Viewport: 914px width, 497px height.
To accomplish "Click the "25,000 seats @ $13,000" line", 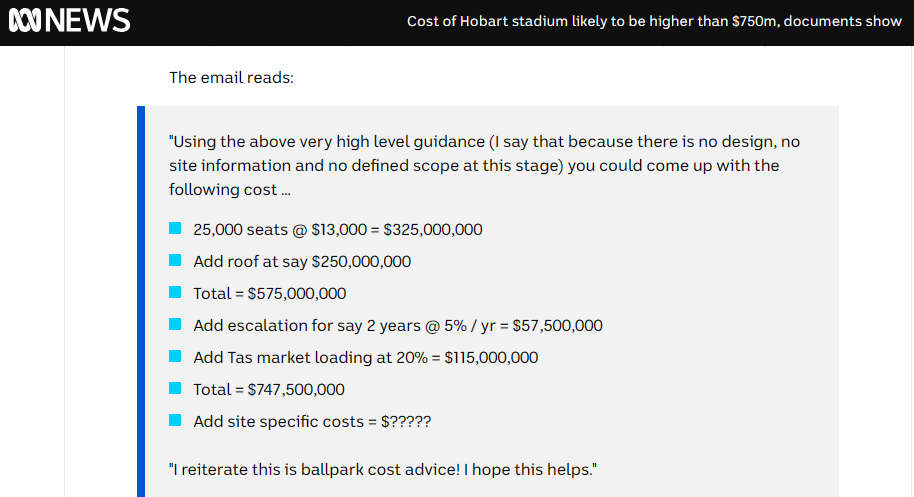I will [x=338, y=230].
